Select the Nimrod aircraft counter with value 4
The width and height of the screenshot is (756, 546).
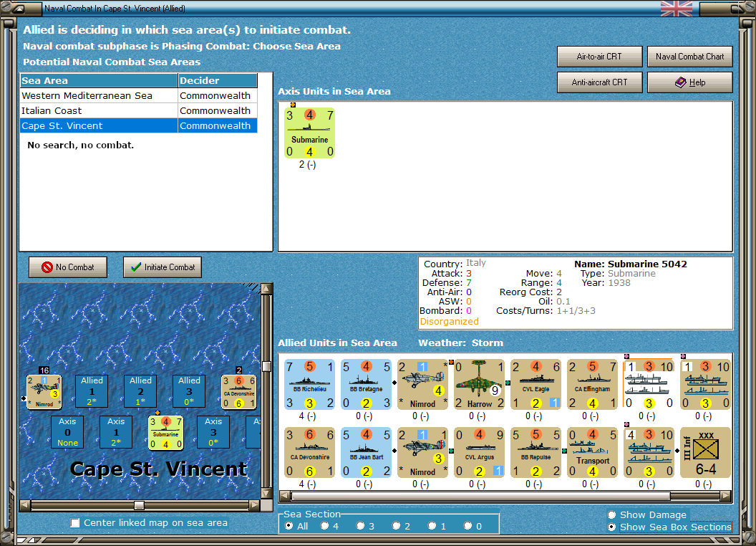[423, 384]
